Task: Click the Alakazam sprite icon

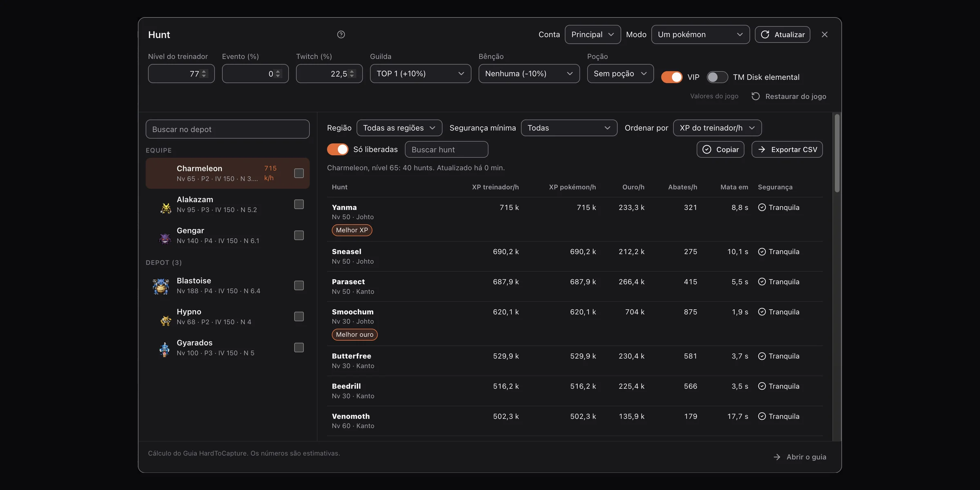Action: [x=165, y=208]
